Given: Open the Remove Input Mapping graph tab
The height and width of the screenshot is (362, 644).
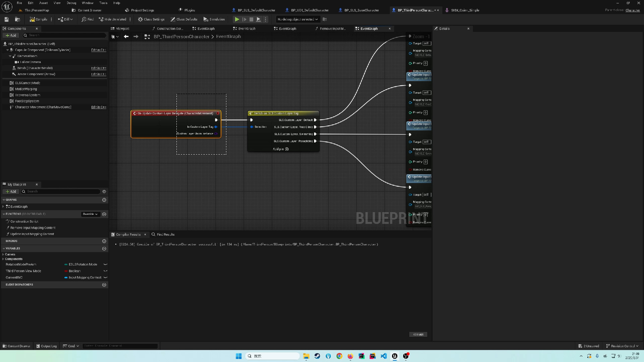Looking at the screenshot, I should (330, 28).
